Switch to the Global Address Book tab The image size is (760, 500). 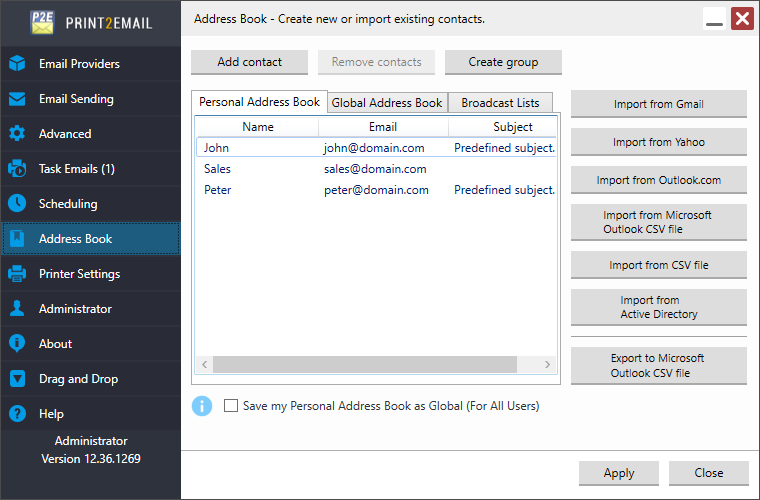pyautogui.click(x=387, y=103)
